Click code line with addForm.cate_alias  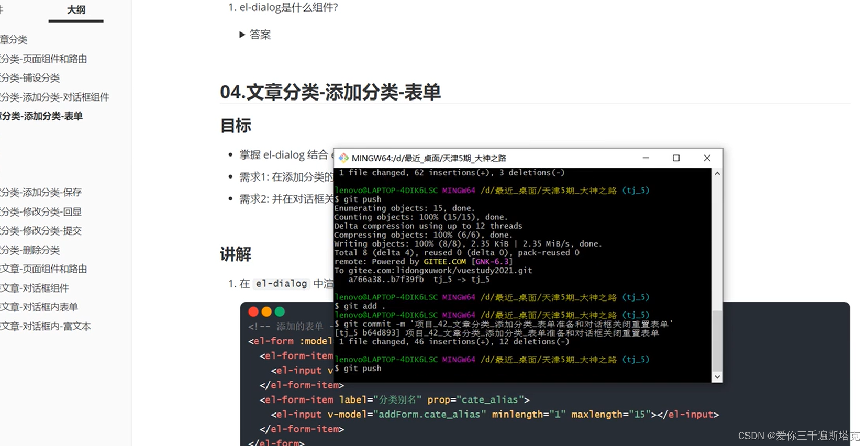click(495, 414)
